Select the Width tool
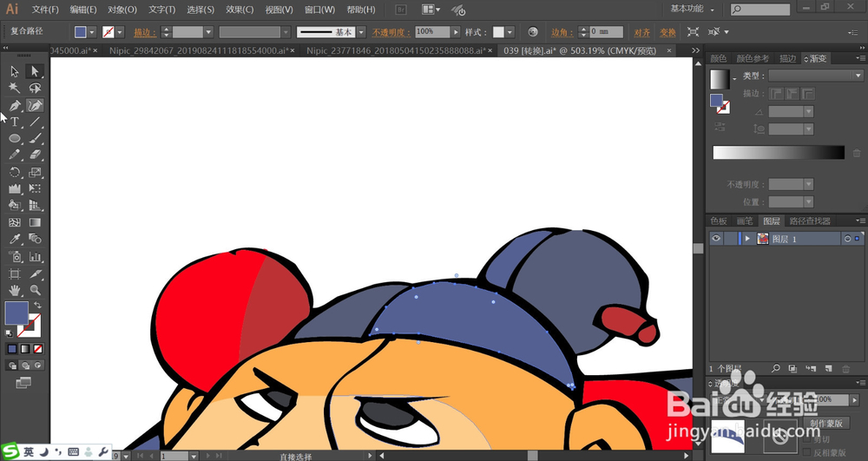 (x=15, y=188)
